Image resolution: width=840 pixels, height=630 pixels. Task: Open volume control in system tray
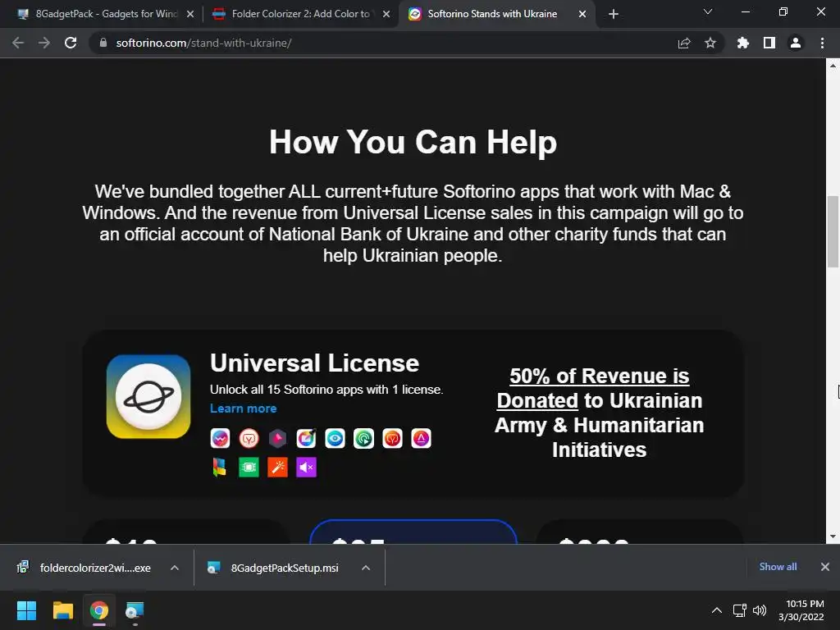(760, 610)
